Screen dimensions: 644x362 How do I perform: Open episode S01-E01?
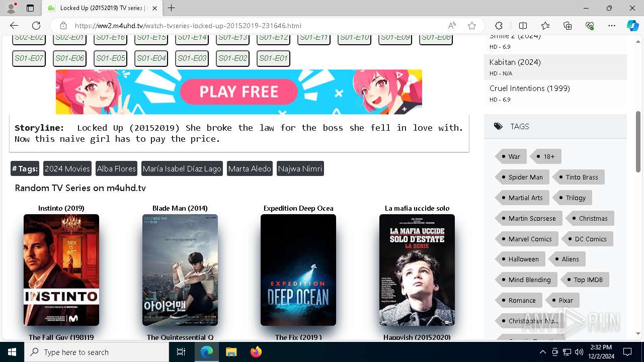[273, 58]
